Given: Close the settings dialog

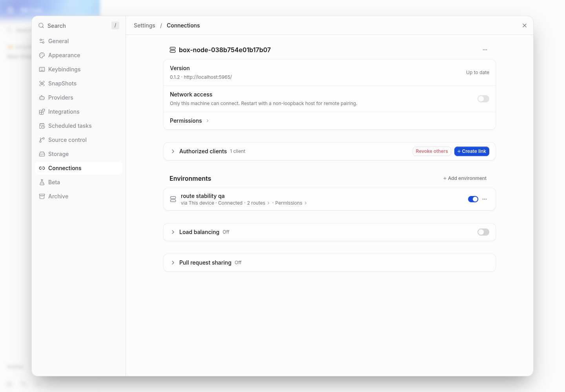Looking at the screenshot, I should (525, 25).
